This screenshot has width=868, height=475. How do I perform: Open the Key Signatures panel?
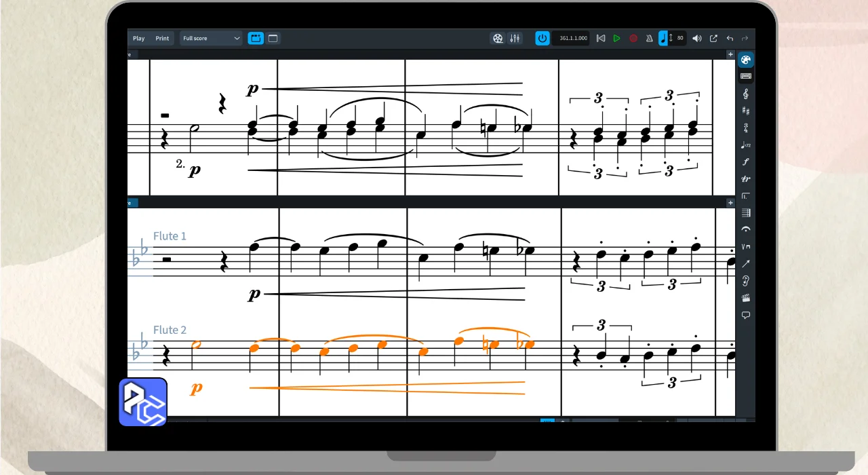click(746, 111)
